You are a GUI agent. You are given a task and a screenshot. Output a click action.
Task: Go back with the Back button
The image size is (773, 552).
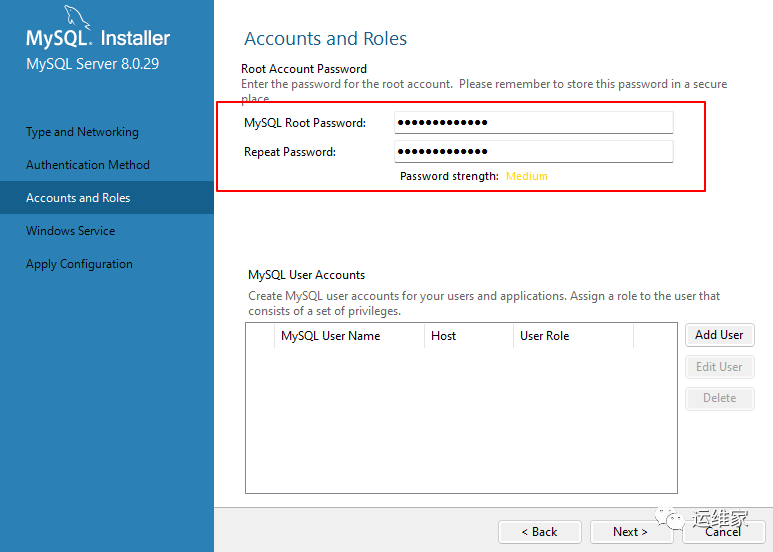tap(540, 532)
